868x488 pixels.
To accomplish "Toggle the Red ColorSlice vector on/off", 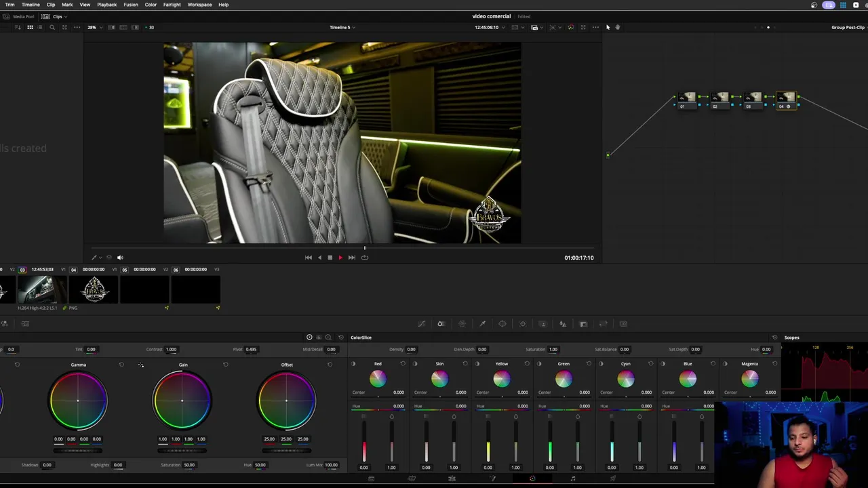I will 353,364.
